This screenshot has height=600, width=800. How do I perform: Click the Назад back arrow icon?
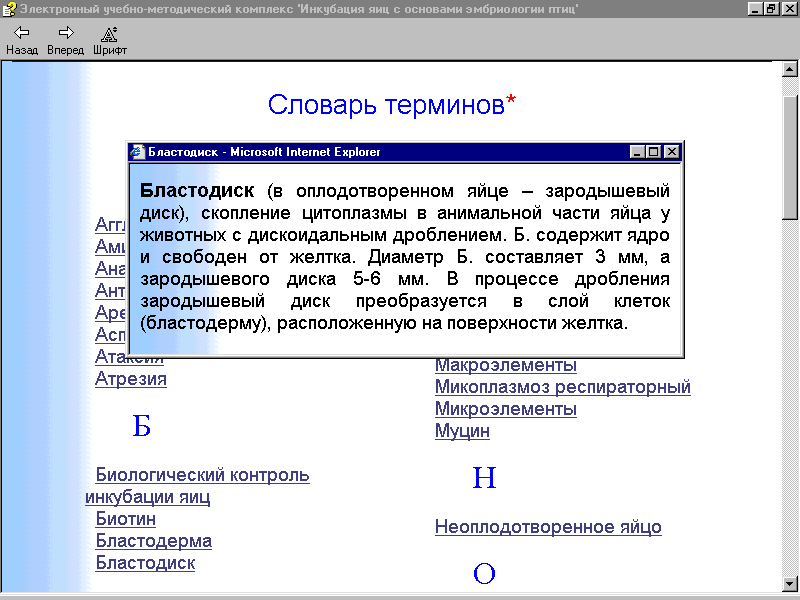click(x=21, y=33)
